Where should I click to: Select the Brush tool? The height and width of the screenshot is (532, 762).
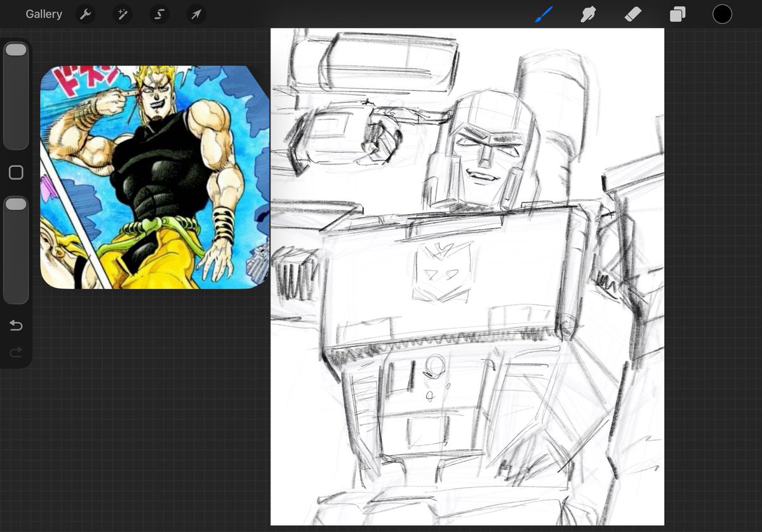(x=544, y=14)
